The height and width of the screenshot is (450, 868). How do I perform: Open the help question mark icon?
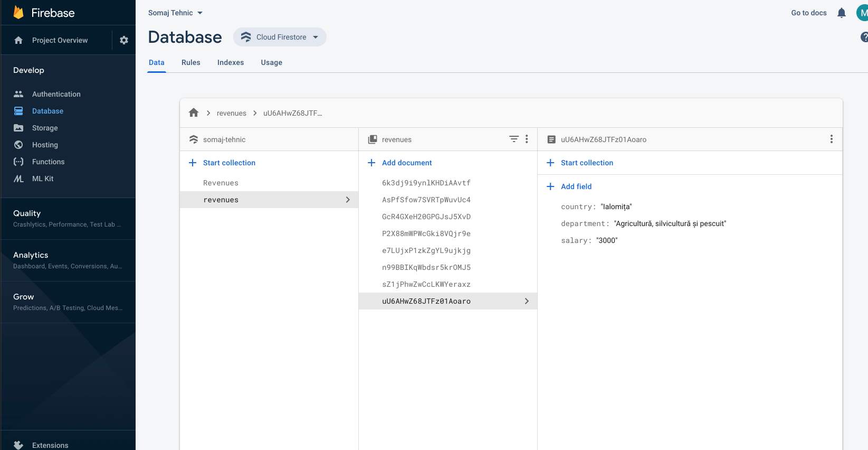(x=864, y=37)
